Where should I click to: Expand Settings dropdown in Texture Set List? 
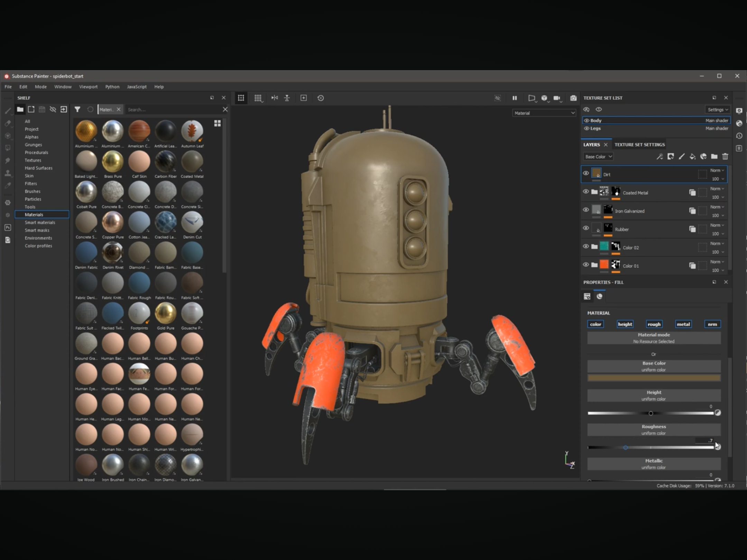[x=718, y=110]
